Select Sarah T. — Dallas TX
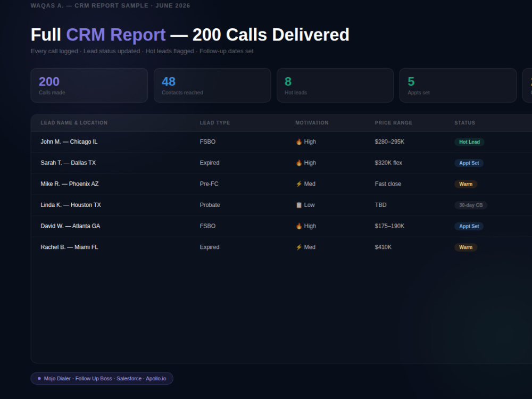The height and width of the screenshot is (399, 532). [x=68, y=163]
